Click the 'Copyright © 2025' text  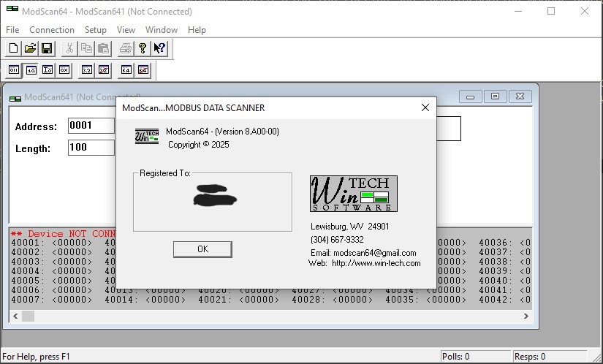[198, 145]
